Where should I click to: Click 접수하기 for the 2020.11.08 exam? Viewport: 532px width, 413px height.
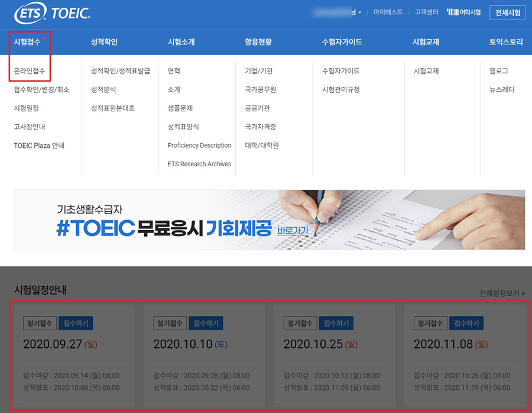(x=466, y=323)
